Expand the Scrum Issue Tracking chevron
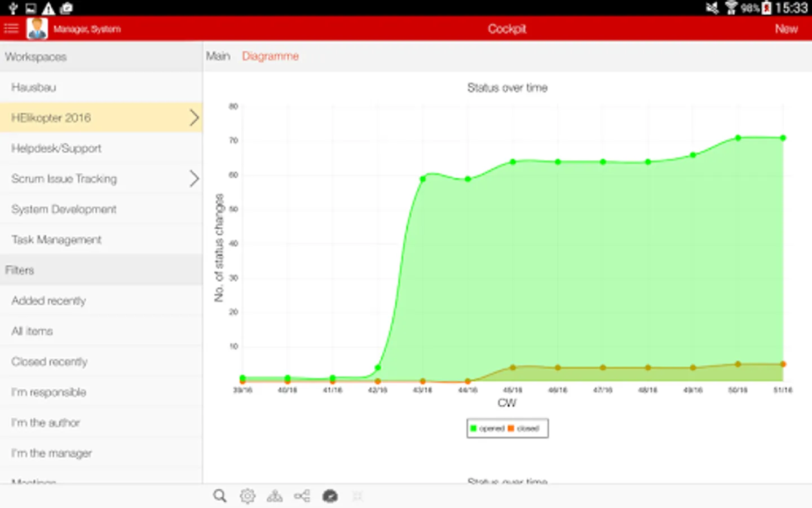 [194, 178]
